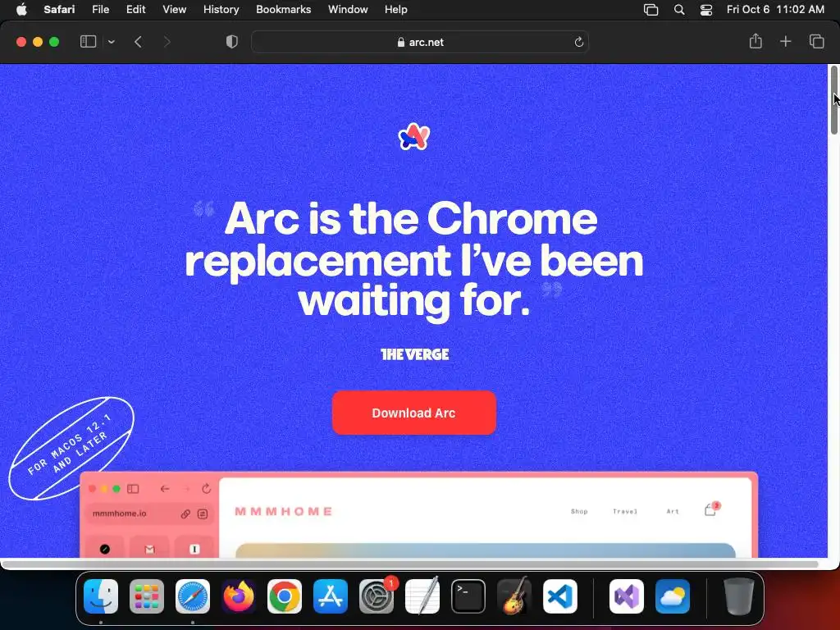Open the Window menu
The width and height of the screenshot is (840, 630).
click(x=348, y=10)
